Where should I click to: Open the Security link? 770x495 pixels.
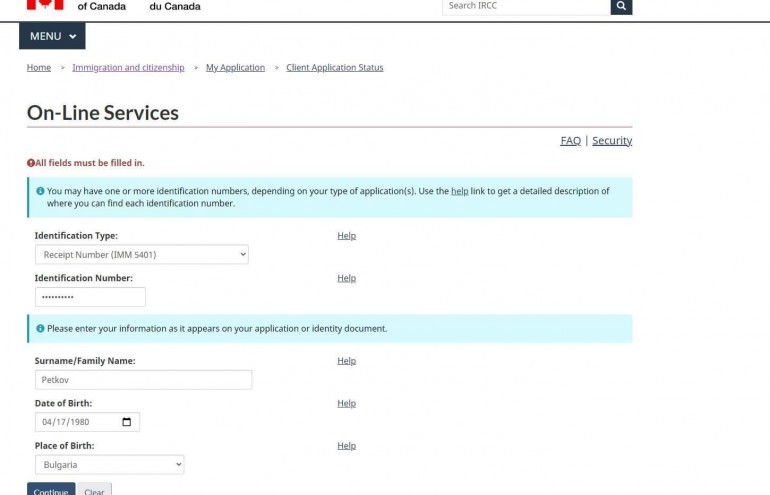point(612,141)
